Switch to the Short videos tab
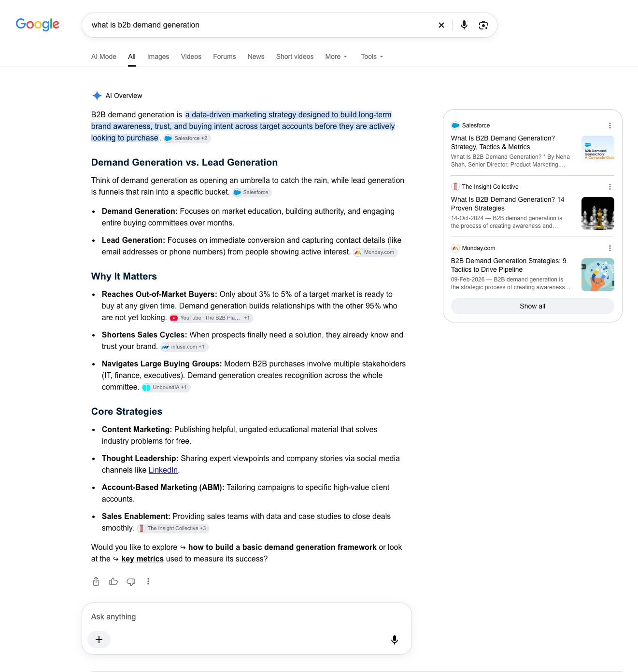The width and height of the screenshot is (638, 672). [295, 56]
